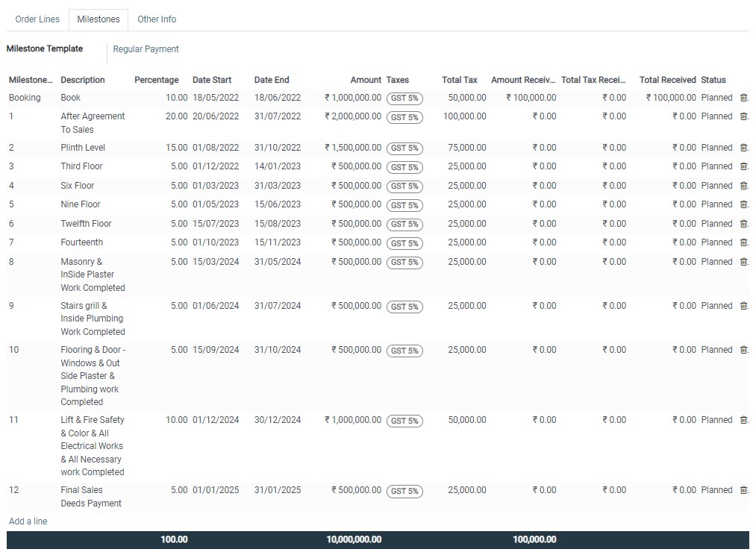Screen dimensions: 756x555
Task: Click the Status column header
Action: (713, 80)
